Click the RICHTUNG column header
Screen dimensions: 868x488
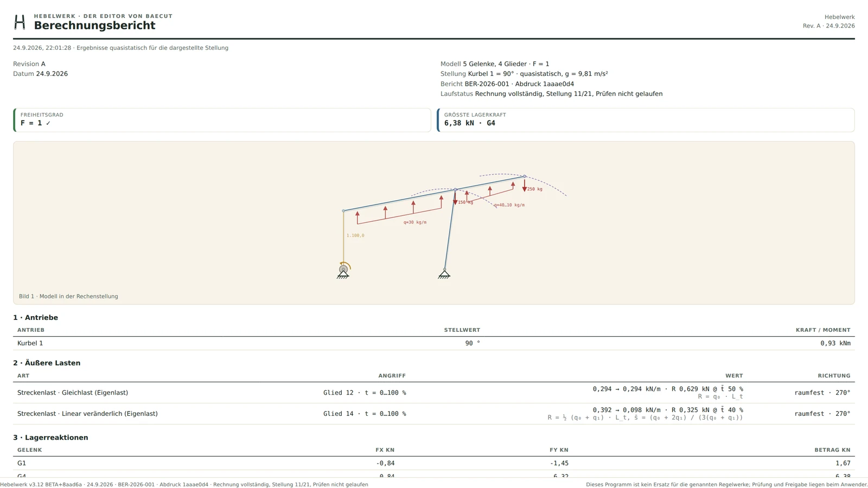point(834,376)
